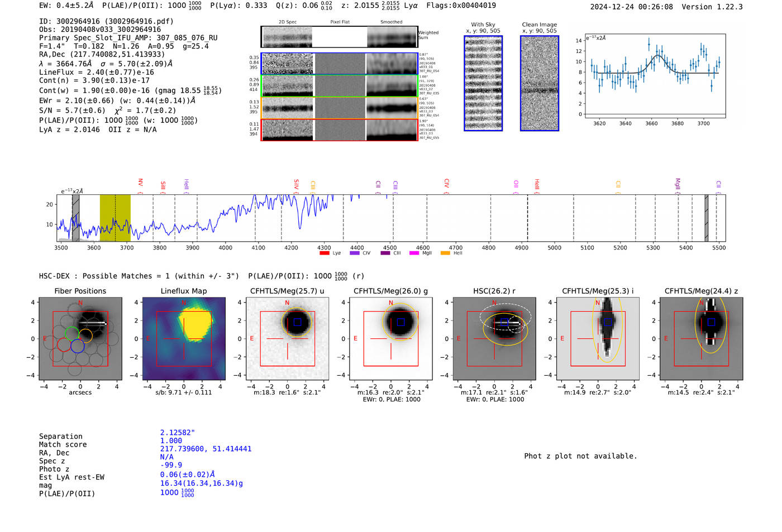
Task: Click the emission line Gaussian fit plot
Action: [655, 75]
